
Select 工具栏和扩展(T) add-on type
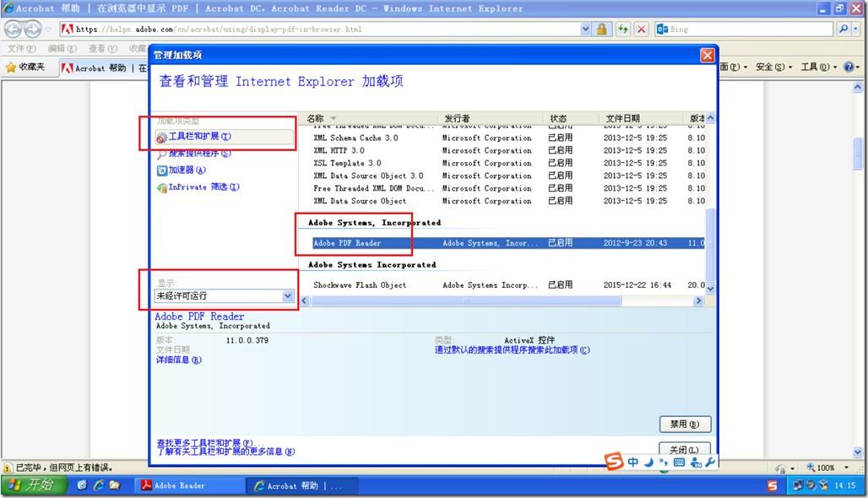225,137
